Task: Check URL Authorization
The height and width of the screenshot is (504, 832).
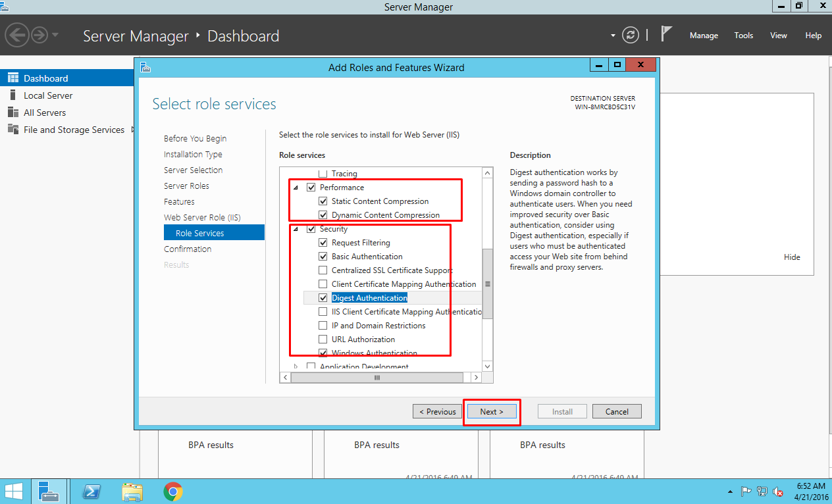Action: [x=323, y=340]
